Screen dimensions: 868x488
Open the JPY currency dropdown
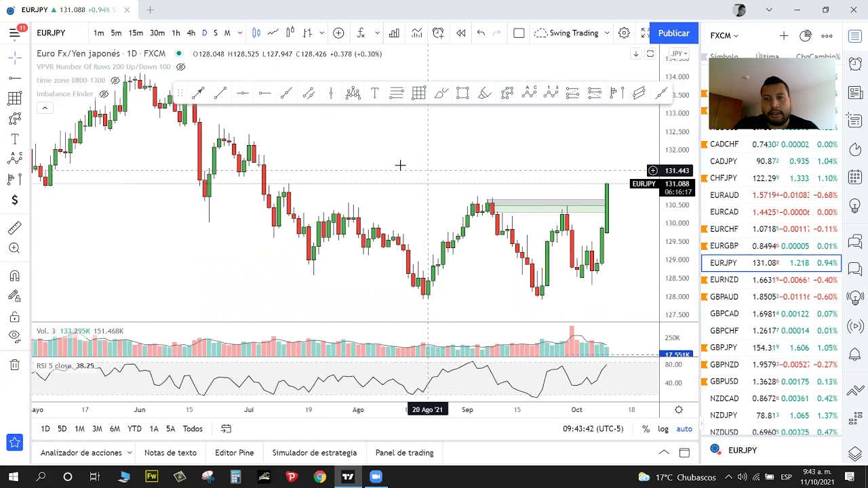[678, 54]
